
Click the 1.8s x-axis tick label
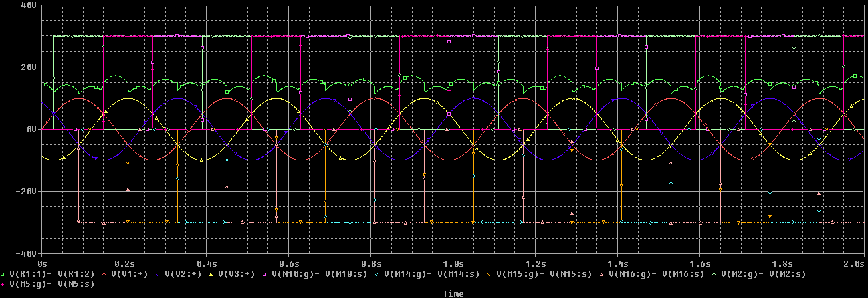tap(782, 264)
